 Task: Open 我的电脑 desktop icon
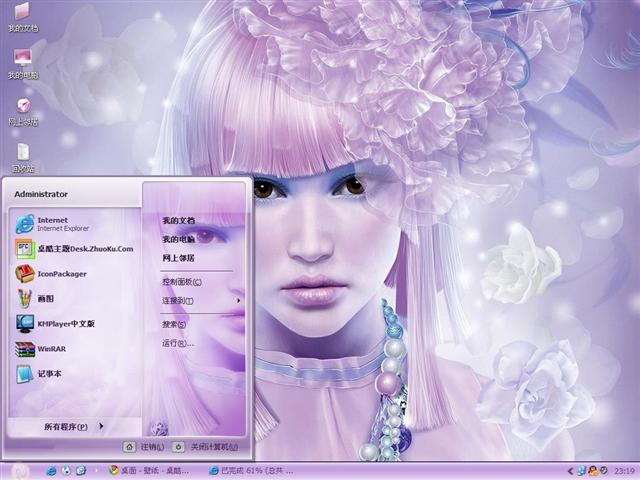tap(23, 64)
